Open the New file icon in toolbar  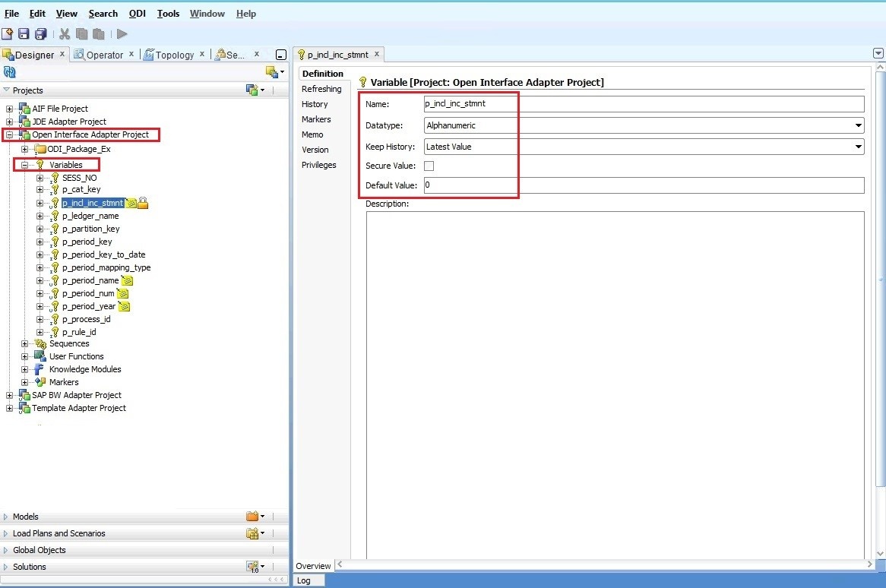click(7, 33)
